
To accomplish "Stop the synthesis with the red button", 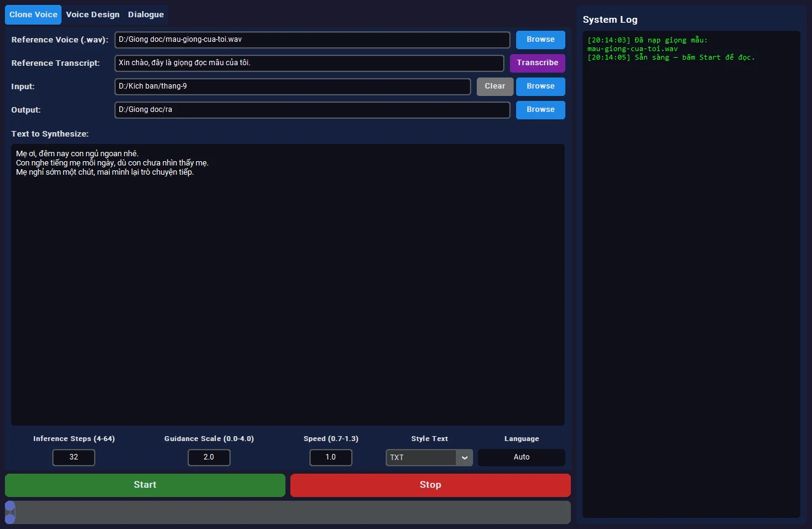I will (x=431, y=485).
